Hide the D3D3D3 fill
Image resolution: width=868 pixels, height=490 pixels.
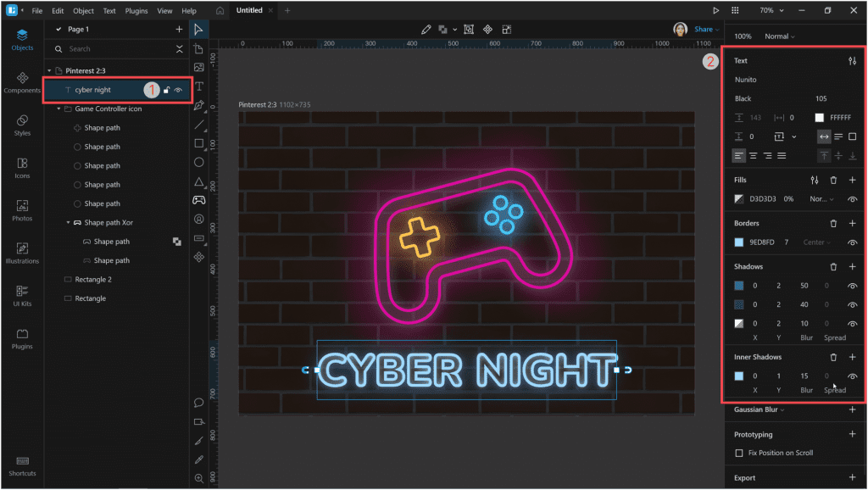(x=852, y=199)
